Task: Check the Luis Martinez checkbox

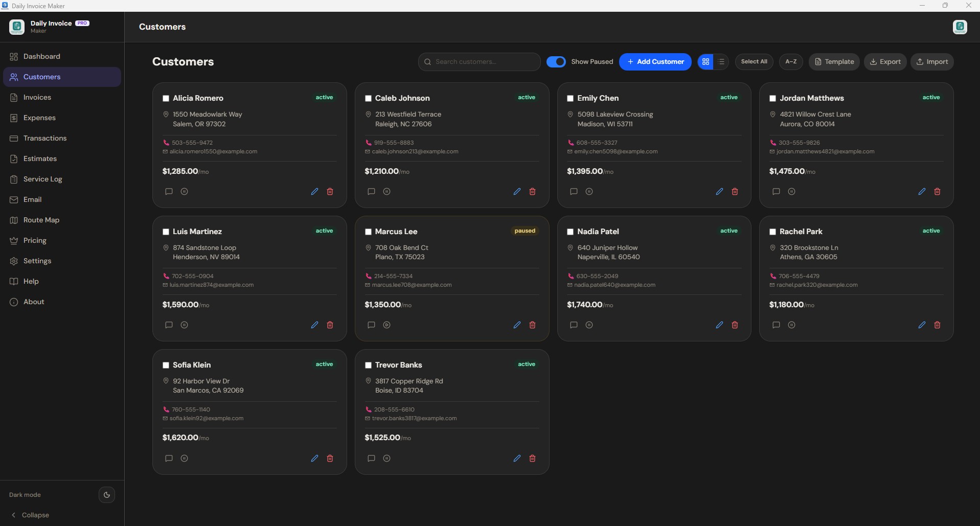Action: point(166,232)
